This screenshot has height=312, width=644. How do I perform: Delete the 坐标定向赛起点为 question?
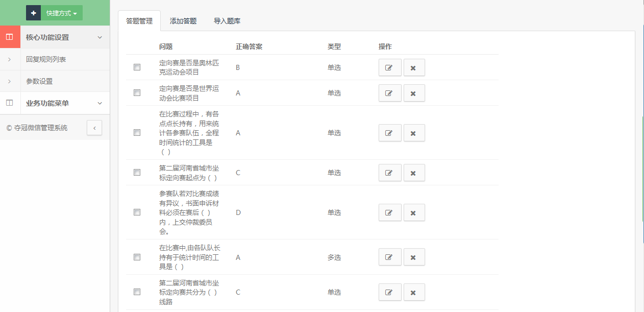(x=414, y=173)
